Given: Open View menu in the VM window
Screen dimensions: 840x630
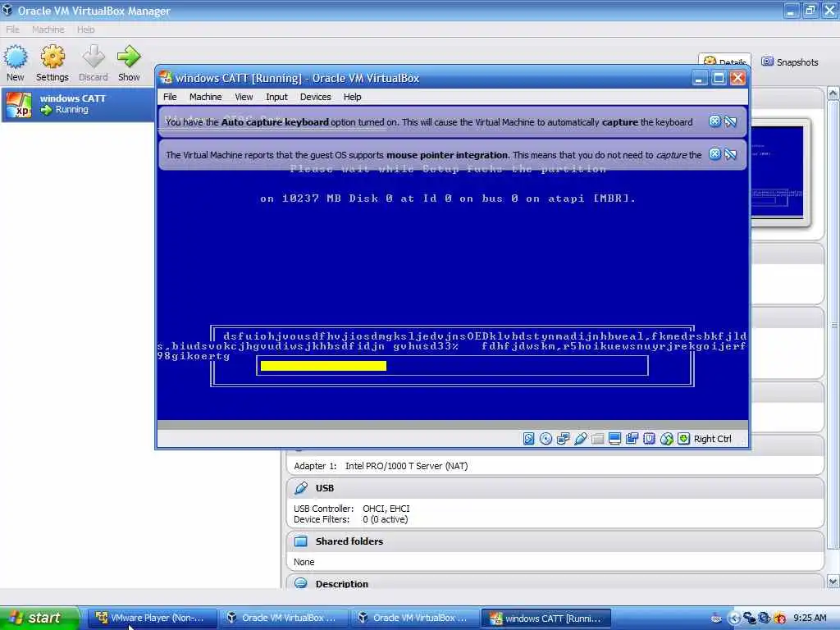Looking at the screenshot, I should (244, 97).
